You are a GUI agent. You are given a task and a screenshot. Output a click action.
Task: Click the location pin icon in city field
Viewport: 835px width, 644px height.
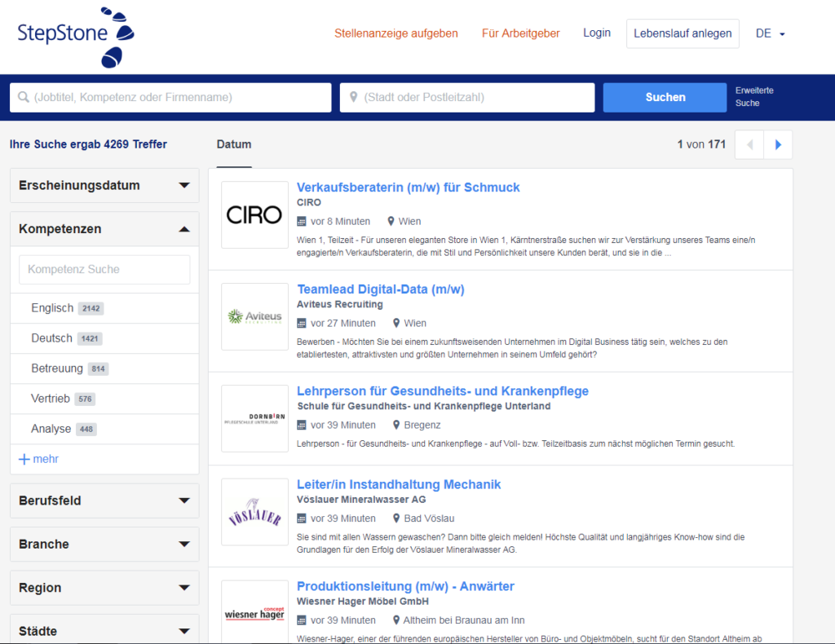(x=353, y=97)
